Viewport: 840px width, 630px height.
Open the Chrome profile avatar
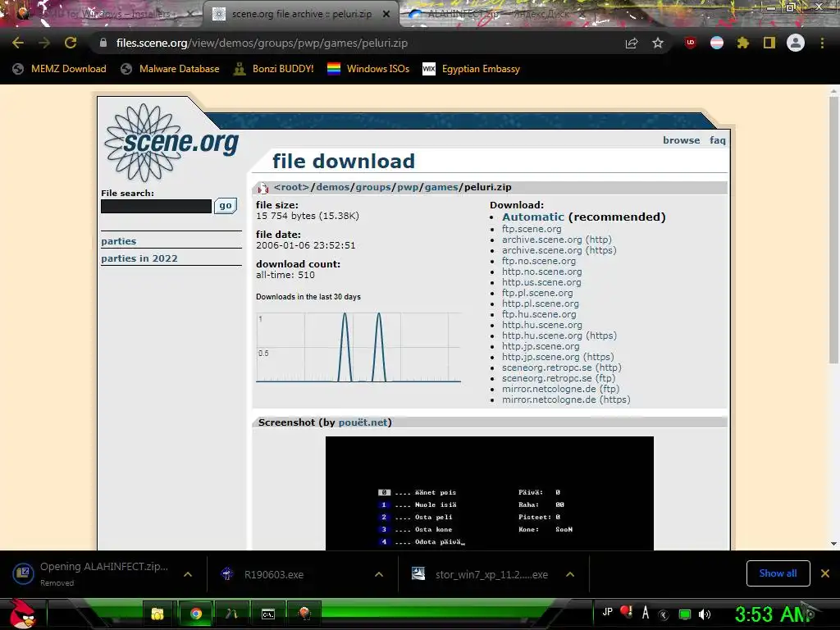pyautogui.click(x=796, y=43)
